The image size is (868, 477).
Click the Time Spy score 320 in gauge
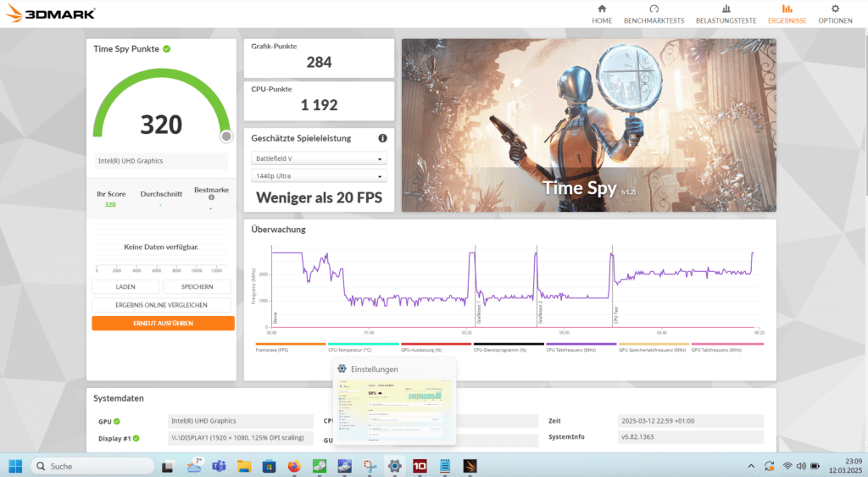click(x=161, y=125)
